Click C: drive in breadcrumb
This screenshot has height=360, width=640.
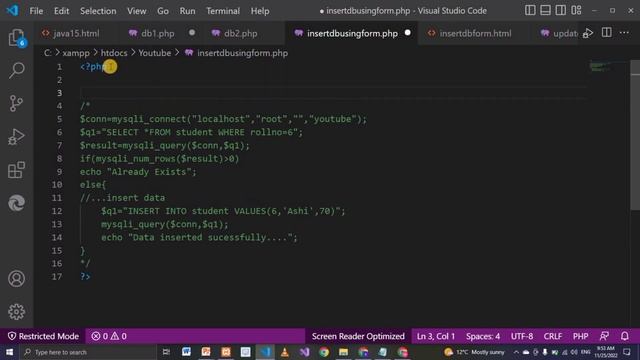[x=47, y=53]
